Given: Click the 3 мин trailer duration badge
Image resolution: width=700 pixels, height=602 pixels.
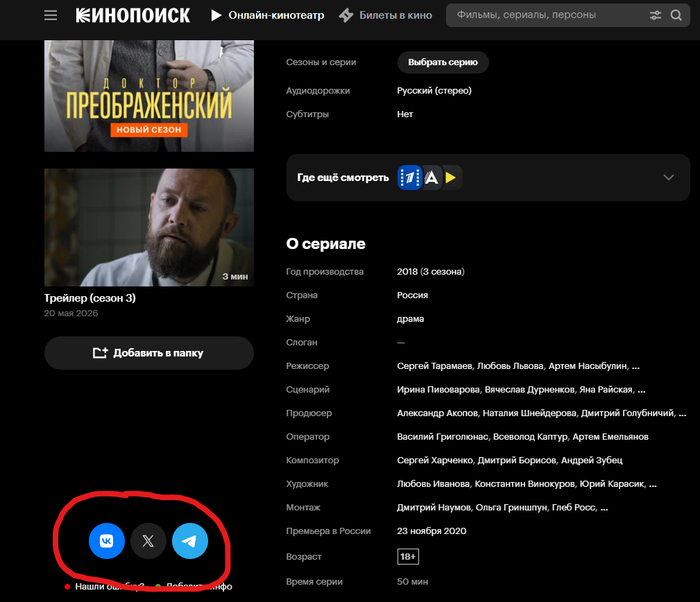Looking at the screenshot, I should point(235,276).
